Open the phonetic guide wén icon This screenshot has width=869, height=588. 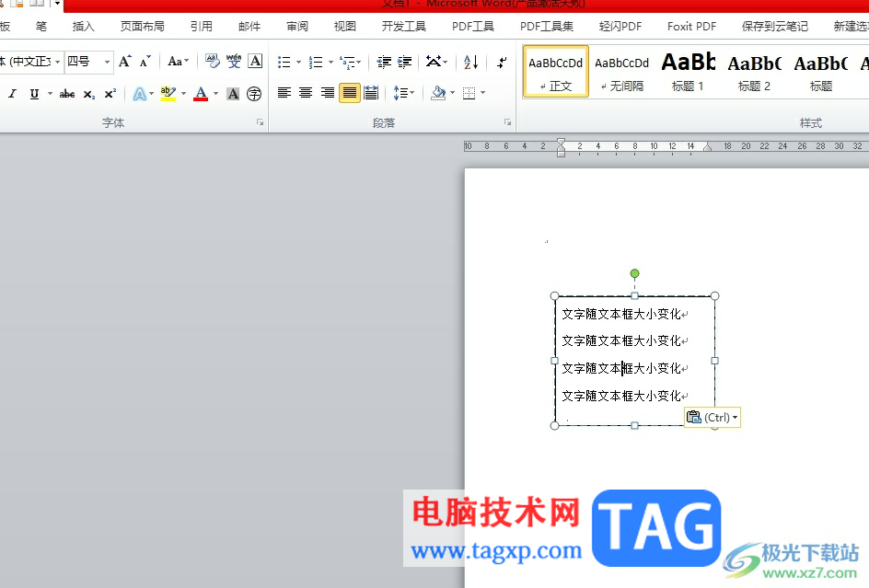point(234,62)
